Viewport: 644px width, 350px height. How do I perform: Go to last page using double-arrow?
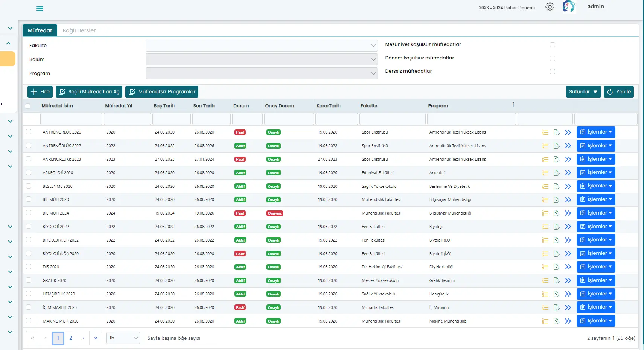pyautogui.click(x=96, y=338)
